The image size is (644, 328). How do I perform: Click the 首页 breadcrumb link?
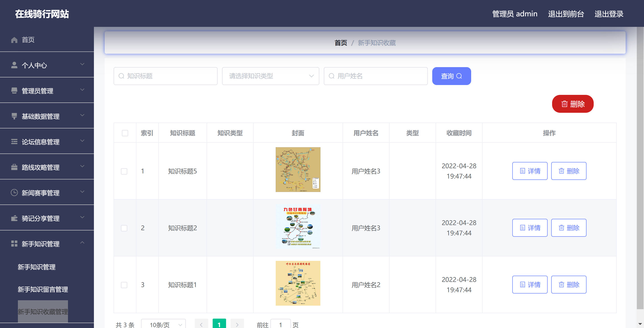341,43
